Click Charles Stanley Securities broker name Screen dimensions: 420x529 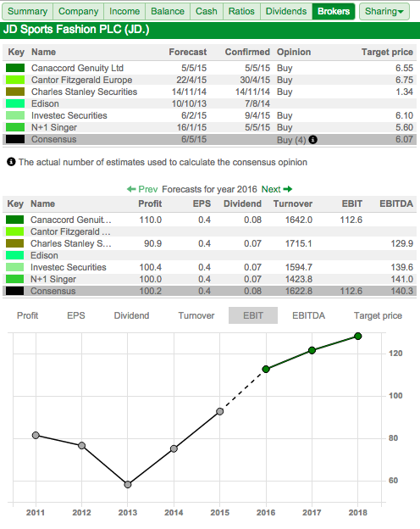point(85,92)
